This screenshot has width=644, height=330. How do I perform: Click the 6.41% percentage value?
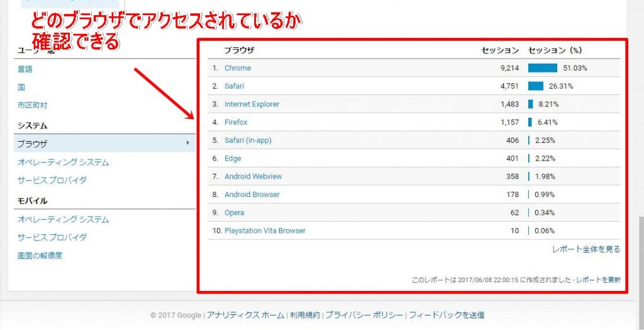(548, 122)
